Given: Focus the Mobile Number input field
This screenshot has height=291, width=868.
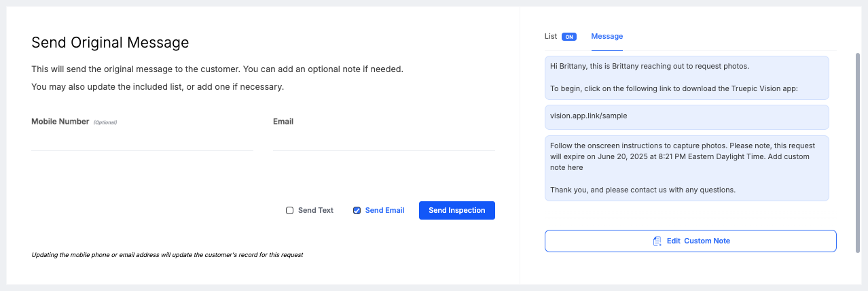Looking at the screenshot, I should (142, 141).
